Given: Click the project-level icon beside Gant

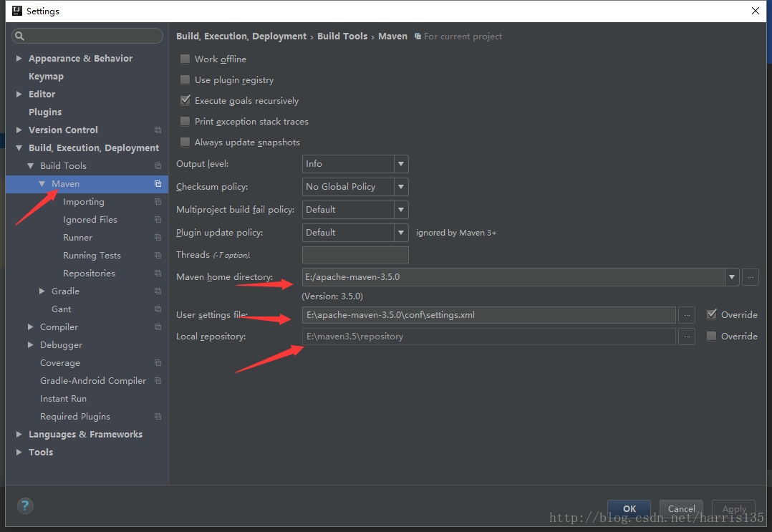Looking at the screenshot, I should [158, 309].
